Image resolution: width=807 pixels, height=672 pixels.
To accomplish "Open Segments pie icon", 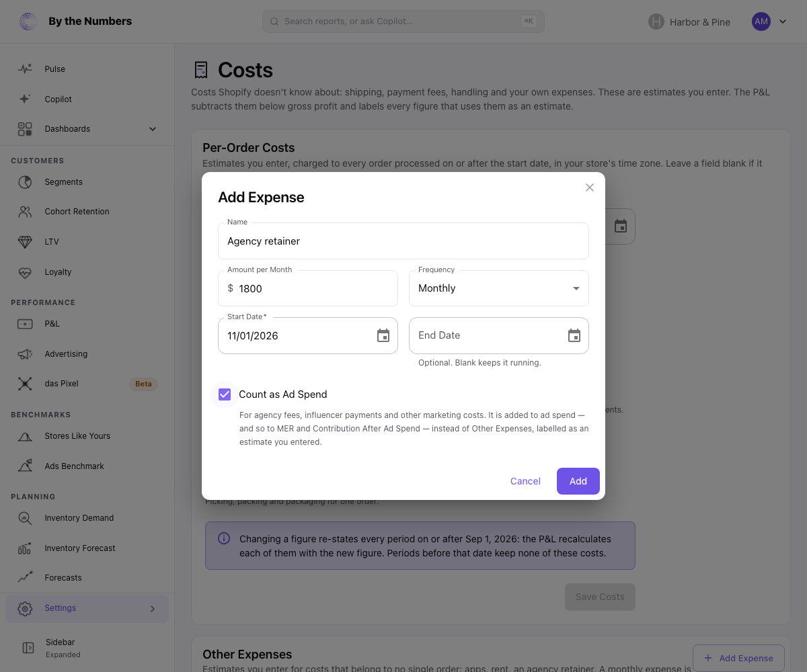I will 25,182.
